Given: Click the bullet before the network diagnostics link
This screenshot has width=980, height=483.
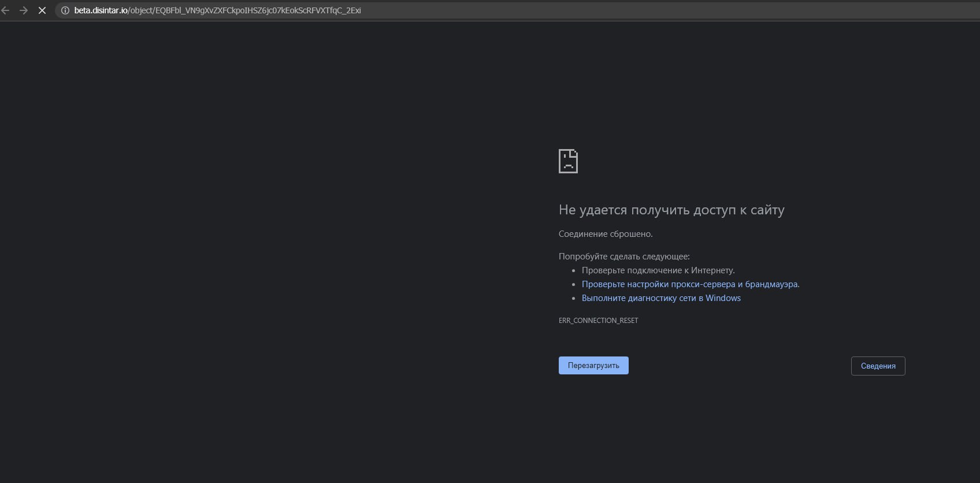Looking at the screenshot, I should click(x=574, y=299).
